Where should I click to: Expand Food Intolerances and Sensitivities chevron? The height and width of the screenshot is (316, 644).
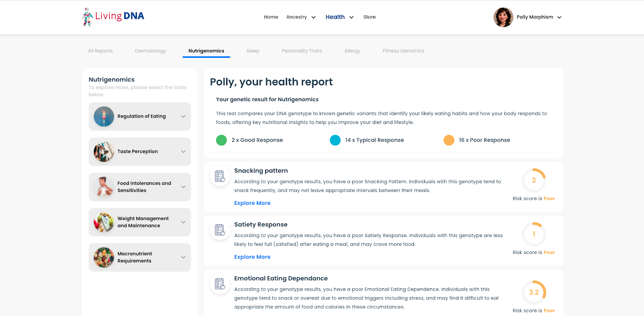coord(183,187)
